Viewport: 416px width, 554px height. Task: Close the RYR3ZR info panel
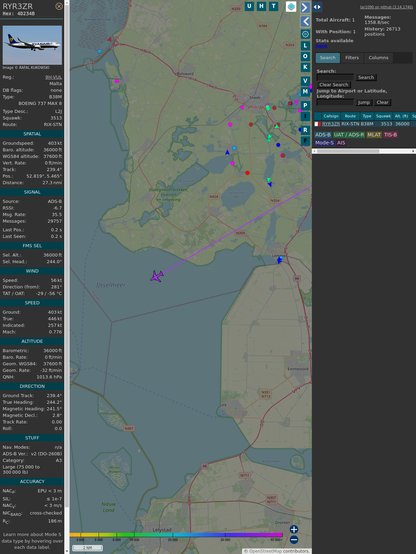pos(59,6)
